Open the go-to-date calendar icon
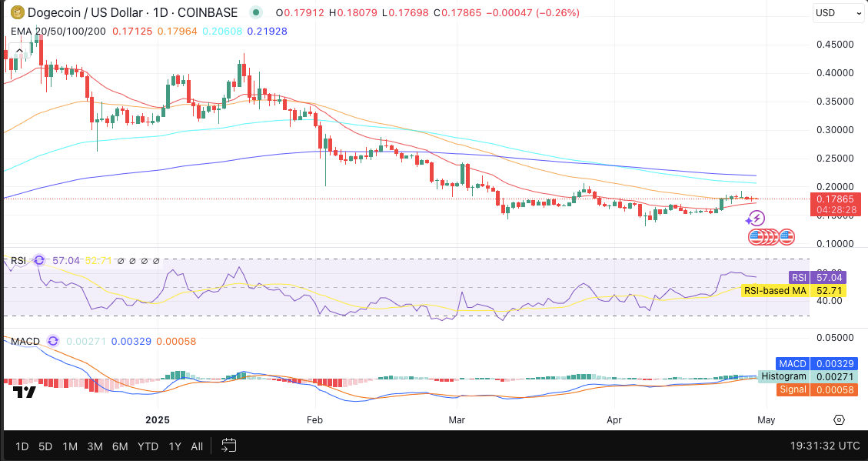The image size is (868, 461). click(x=228, y=445)
